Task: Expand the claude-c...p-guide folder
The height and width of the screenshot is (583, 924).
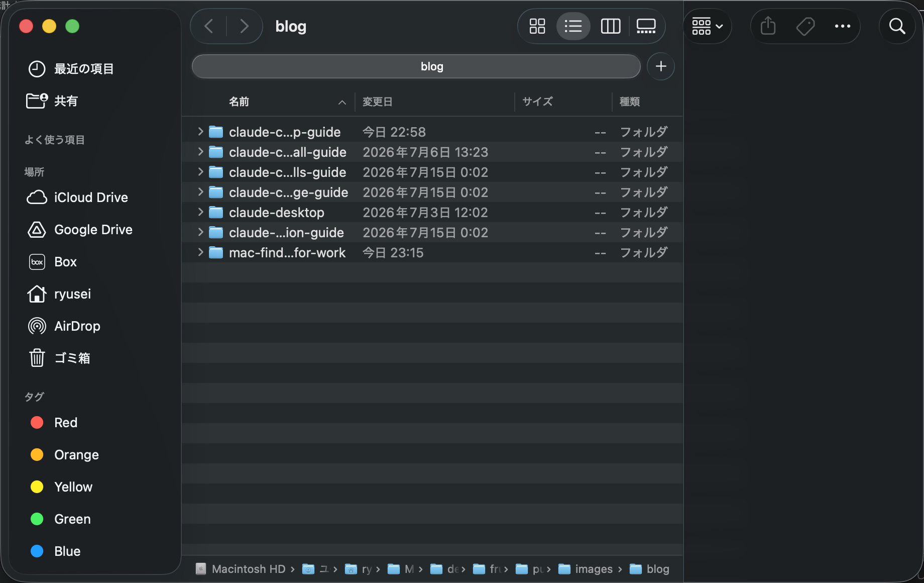Action: (x=200, y=132)
